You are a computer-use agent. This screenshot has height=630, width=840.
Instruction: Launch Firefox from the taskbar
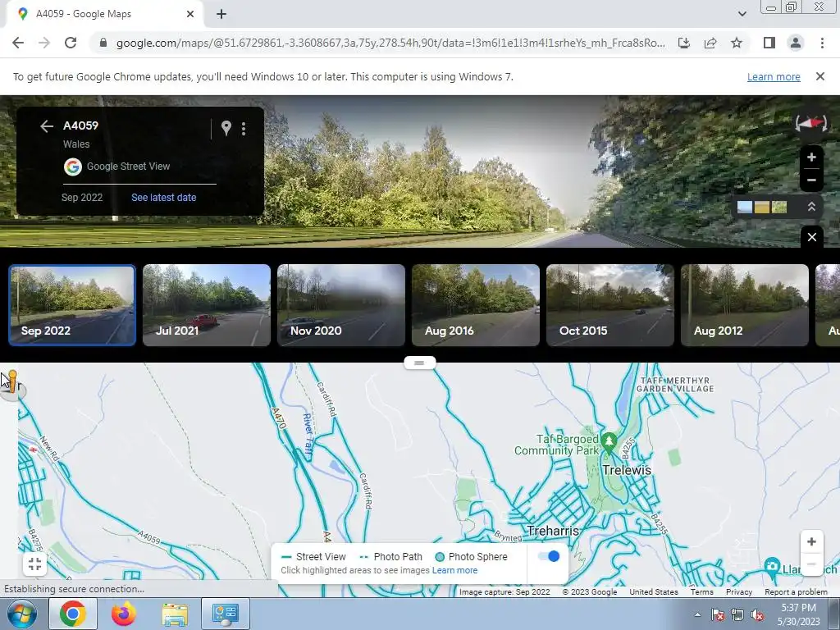pos(123,614)
